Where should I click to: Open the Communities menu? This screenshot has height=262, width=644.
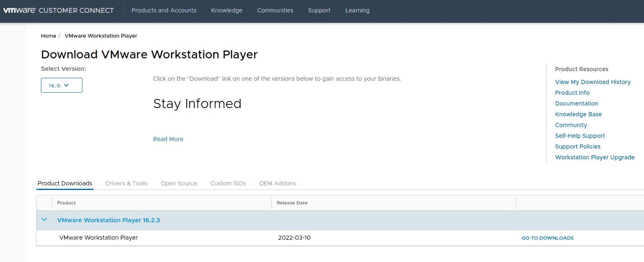pos(275,10)
